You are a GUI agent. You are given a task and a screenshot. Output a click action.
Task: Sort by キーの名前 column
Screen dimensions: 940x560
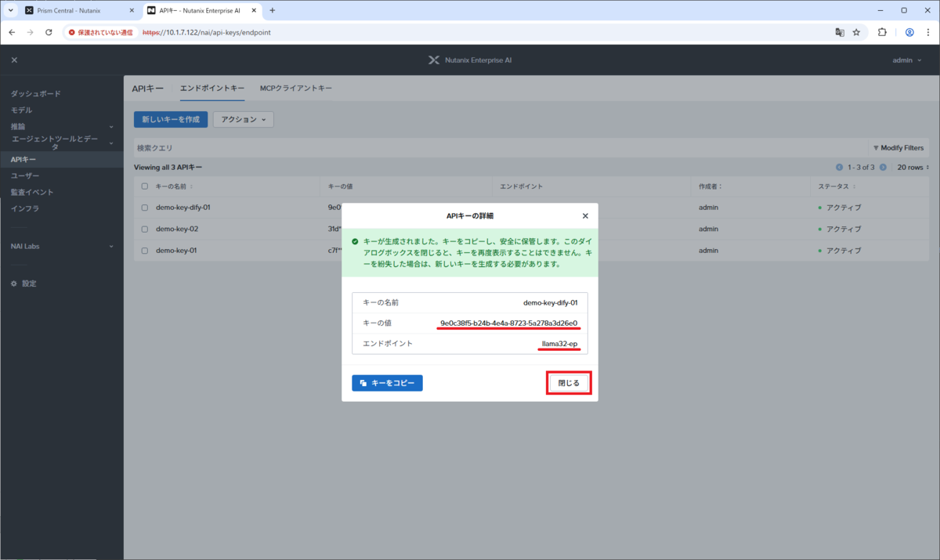click(x=174, y=186)
